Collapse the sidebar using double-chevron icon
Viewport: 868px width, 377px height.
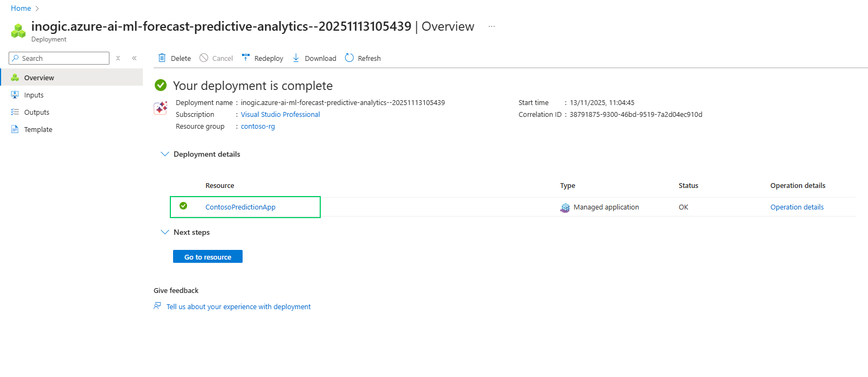pyautogui.click(x=134, y=58)
